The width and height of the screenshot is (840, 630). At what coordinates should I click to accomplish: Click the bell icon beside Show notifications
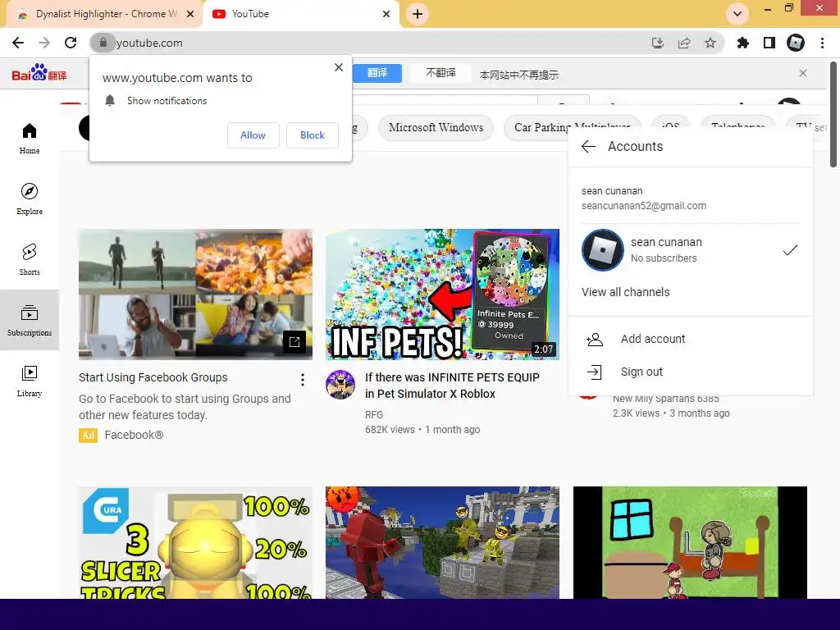coord(110,101)
